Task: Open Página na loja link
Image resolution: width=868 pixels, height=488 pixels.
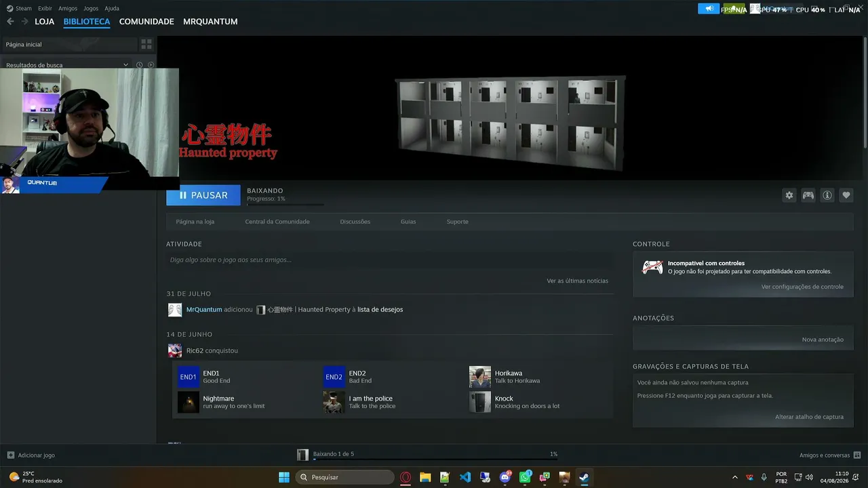Action: (x=195, y=222)
